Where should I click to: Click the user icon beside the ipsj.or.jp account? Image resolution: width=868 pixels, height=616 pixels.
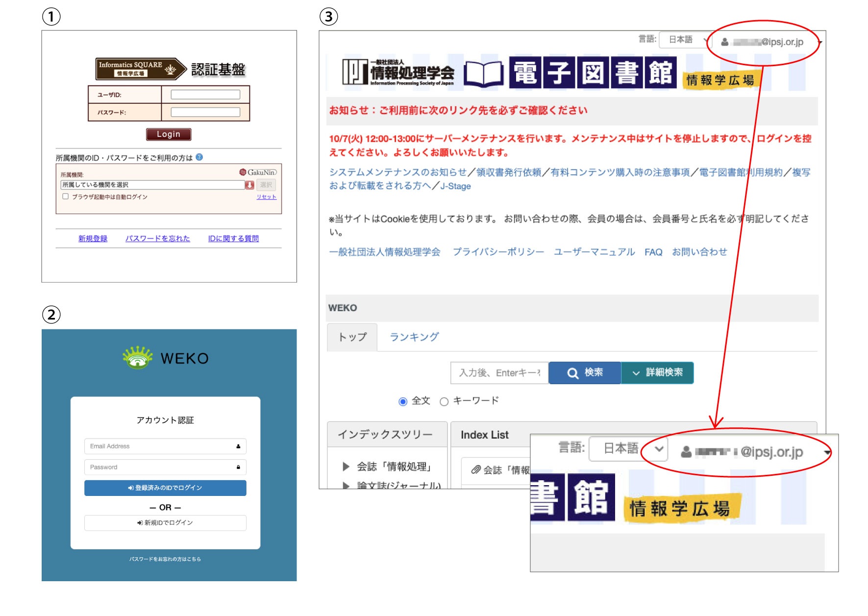724,42
